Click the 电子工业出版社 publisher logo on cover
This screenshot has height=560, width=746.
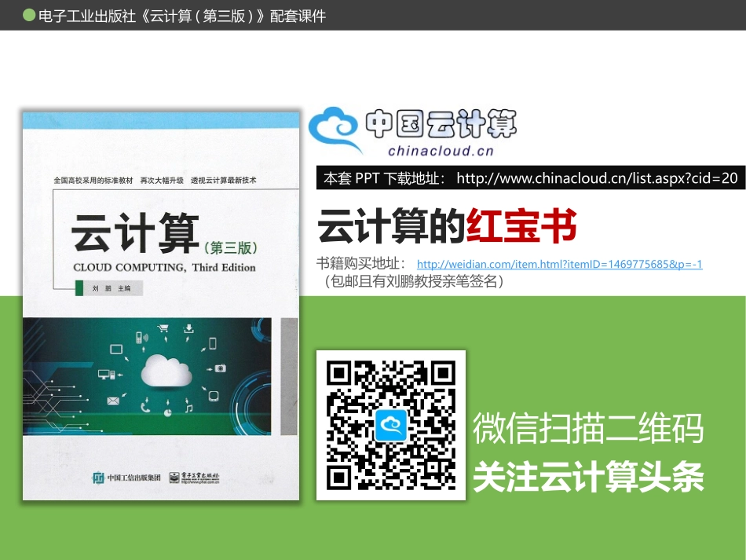pyautogui.click(x=194, y=478)
